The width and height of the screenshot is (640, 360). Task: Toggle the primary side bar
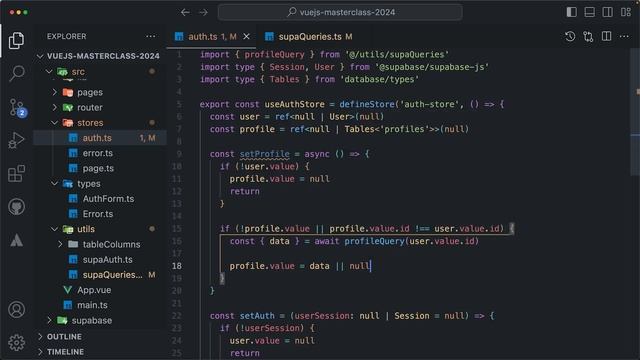click(571, 12)
